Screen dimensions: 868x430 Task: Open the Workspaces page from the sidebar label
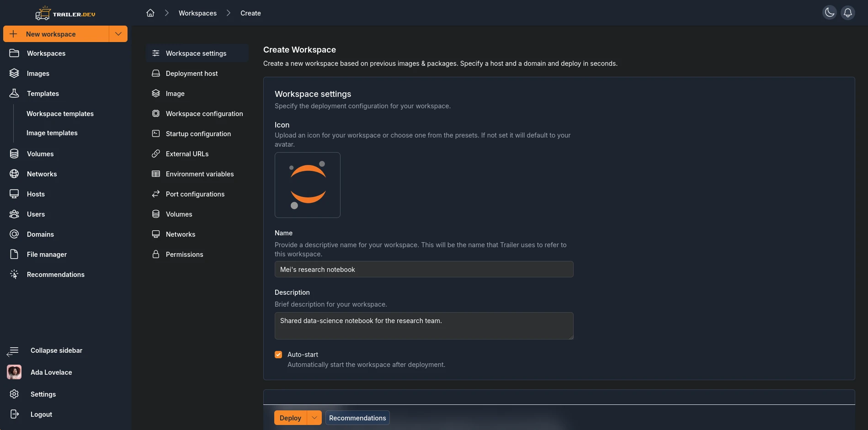pyautogui.click(x=46, y=53)
